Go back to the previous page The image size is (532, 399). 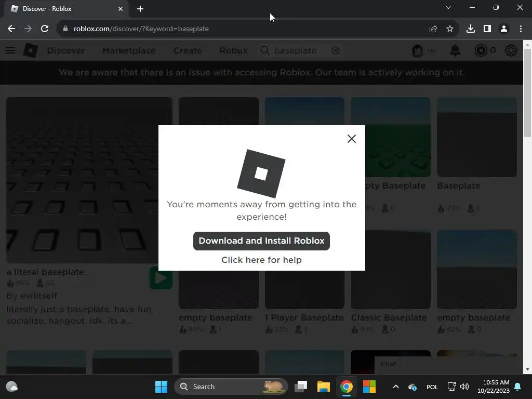[11, 29]
